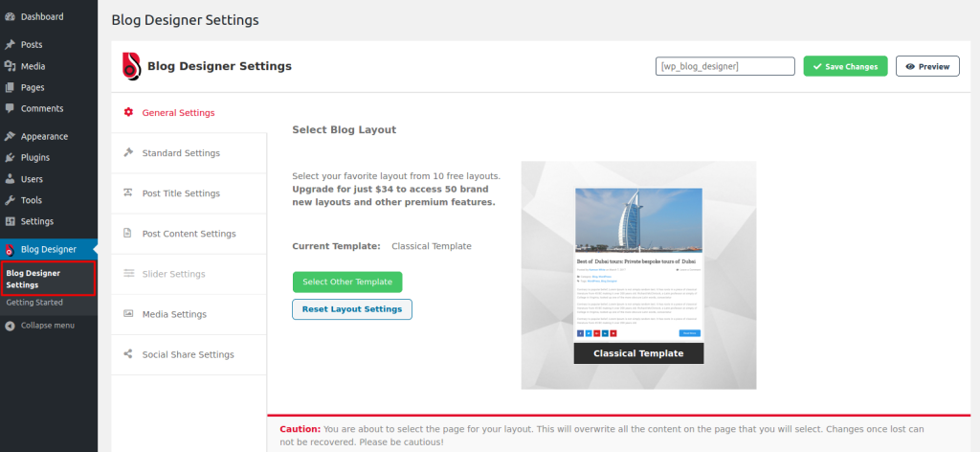
Task: Click the Plugins plug icon
Action: coord(10,158)
